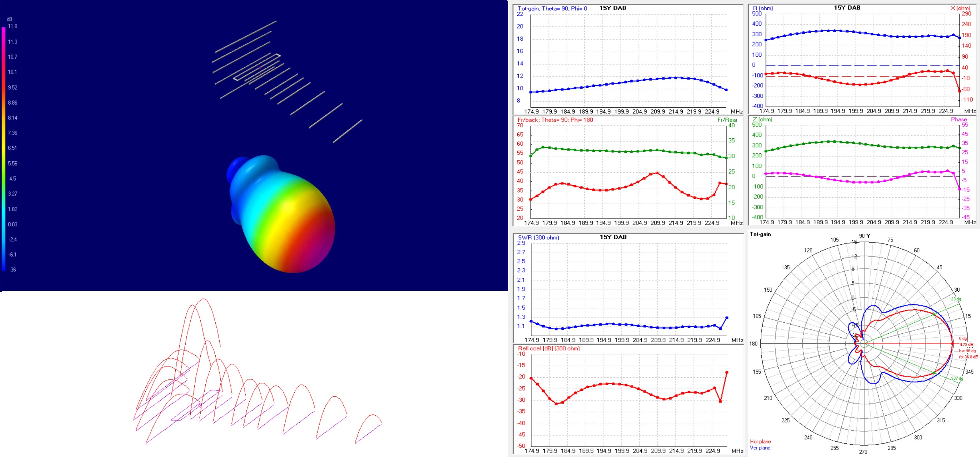Click the folded dipole loop in the antenna wire model

[x=257, y=67]
